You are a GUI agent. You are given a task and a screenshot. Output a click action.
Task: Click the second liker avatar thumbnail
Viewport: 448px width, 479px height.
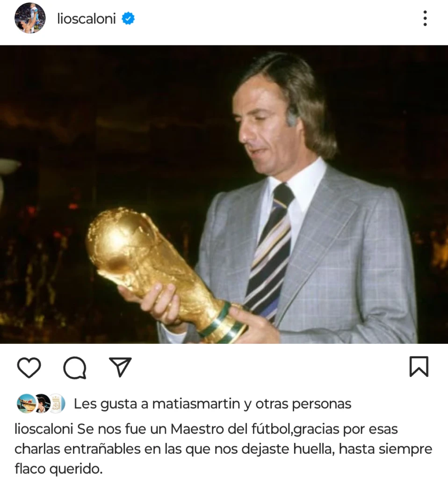[42, 404]
